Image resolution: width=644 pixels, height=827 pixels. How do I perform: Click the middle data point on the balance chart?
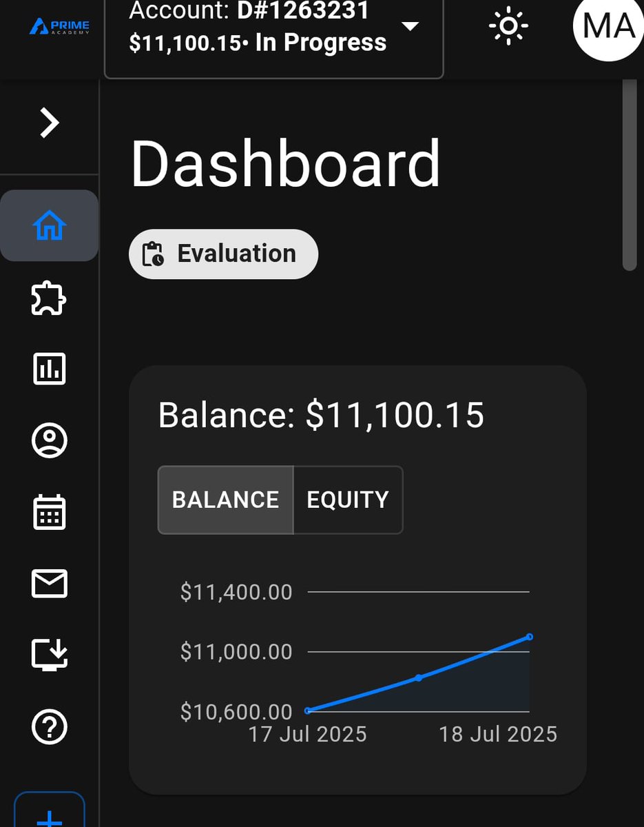pyautogui.click(x=418, y=677)
